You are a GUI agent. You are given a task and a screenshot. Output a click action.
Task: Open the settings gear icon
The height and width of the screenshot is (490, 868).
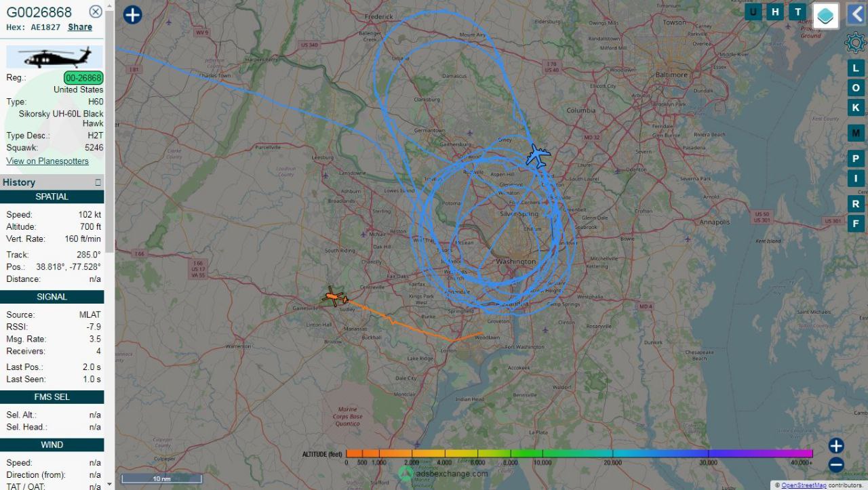pyautogui.click(x=855, y=43)
